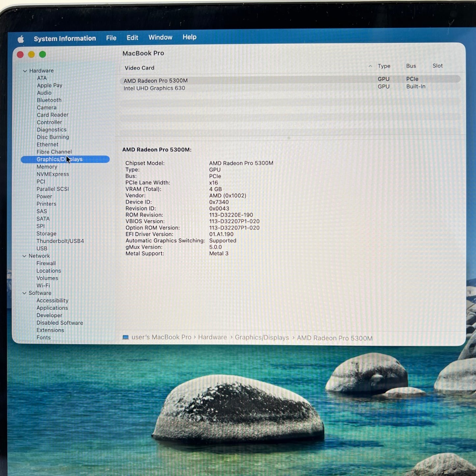
Task: Select Printers in the sidebar
Action: [x=46, y=204]
